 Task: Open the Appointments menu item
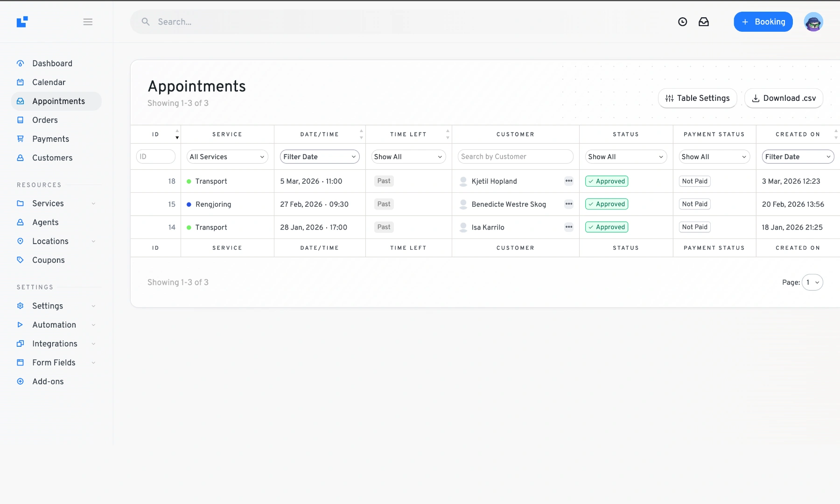pos(58,101)
